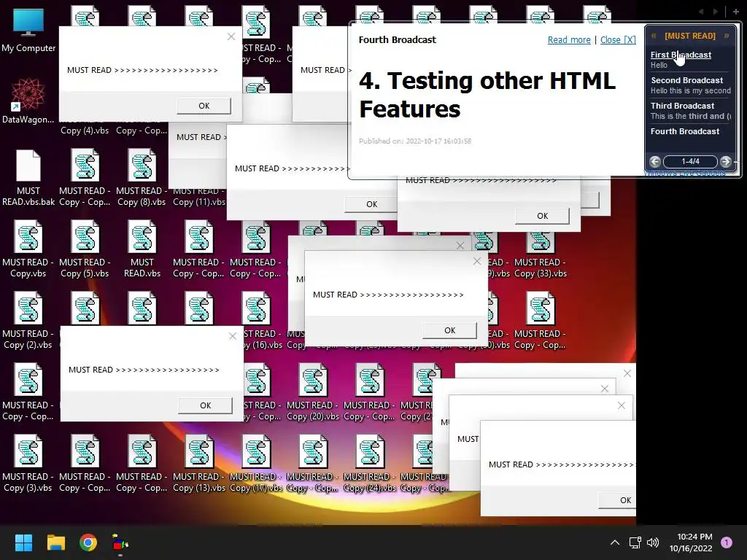This screenshot has height=560, width=747.
Task: Launch Google Chrome from the taskbar
Action: [88, 542]
